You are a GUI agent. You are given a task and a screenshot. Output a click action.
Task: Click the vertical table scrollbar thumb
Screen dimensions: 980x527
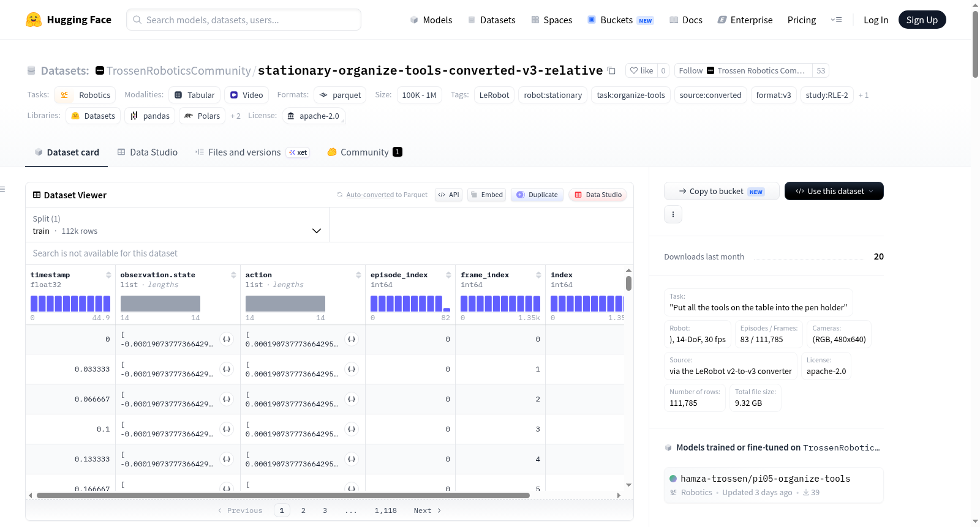[628, 283]
